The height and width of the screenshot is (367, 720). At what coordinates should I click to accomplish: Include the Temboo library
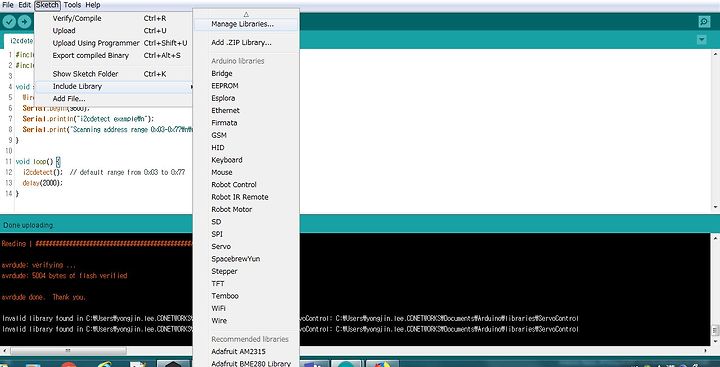pos(246,296)
